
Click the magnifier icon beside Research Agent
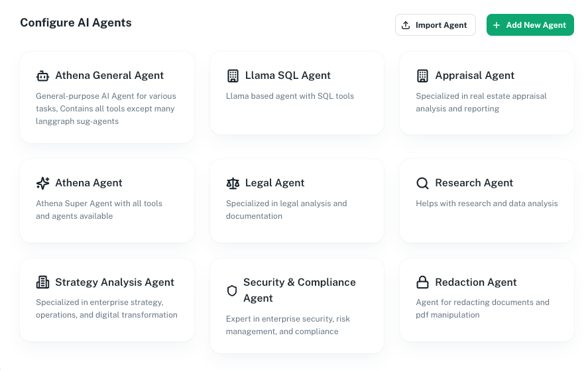click(423, 183)
